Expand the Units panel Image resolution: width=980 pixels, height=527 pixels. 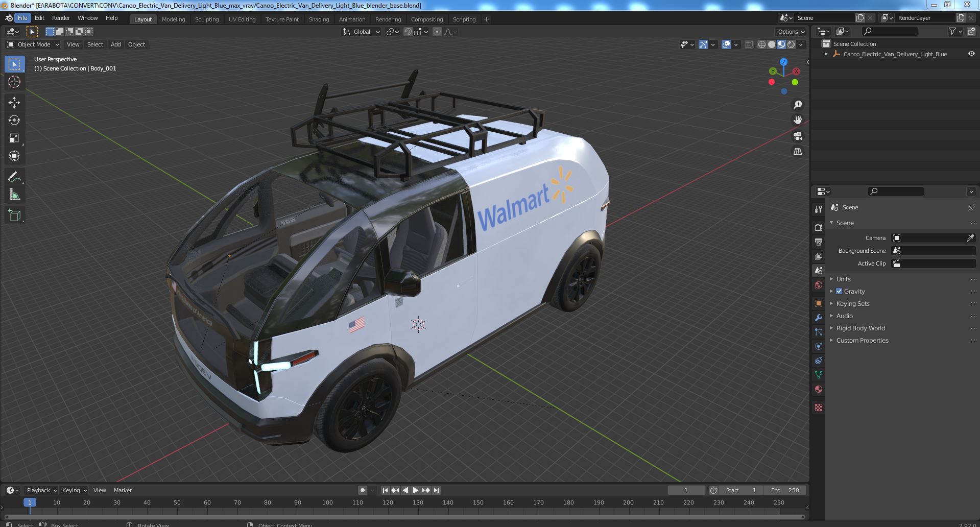click(x=843, y=279)
